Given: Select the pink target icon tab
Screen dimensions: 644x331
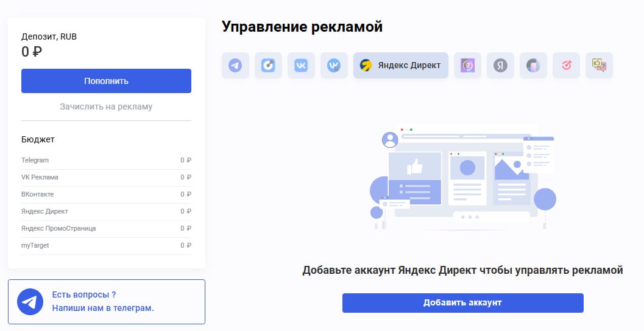Looking at the screenshot, I should pos(566,65).
